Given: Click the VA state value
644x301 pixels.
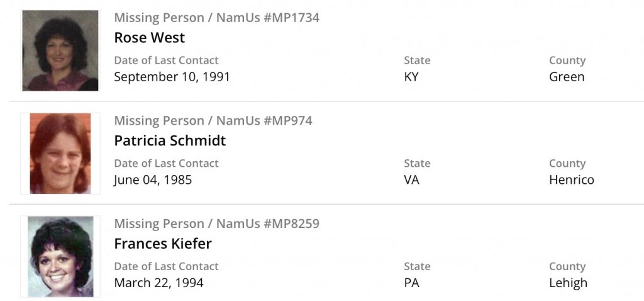Looking at the screenshot, I should coord(411,180).
